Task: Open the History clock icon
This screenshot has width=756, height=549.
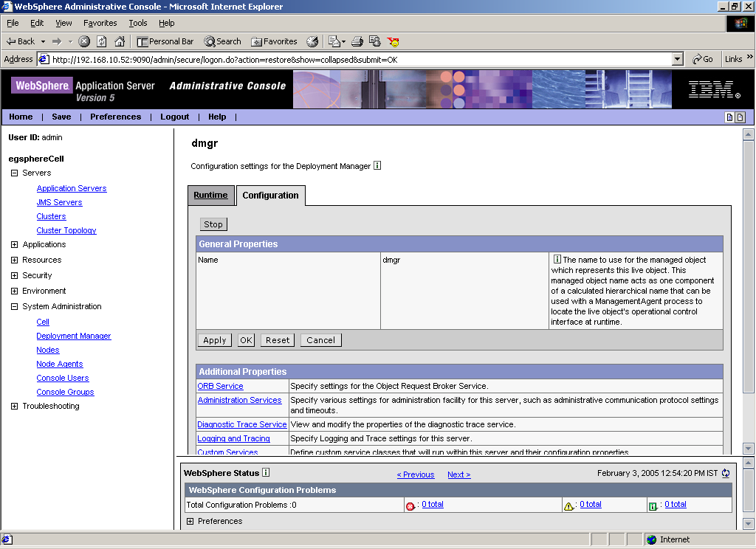Action: pos(312,41)
